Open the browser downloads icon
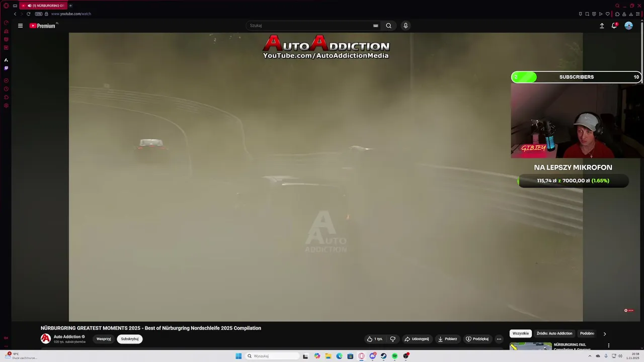Viewport: 644px width, 362px height. tap(631, 14)
